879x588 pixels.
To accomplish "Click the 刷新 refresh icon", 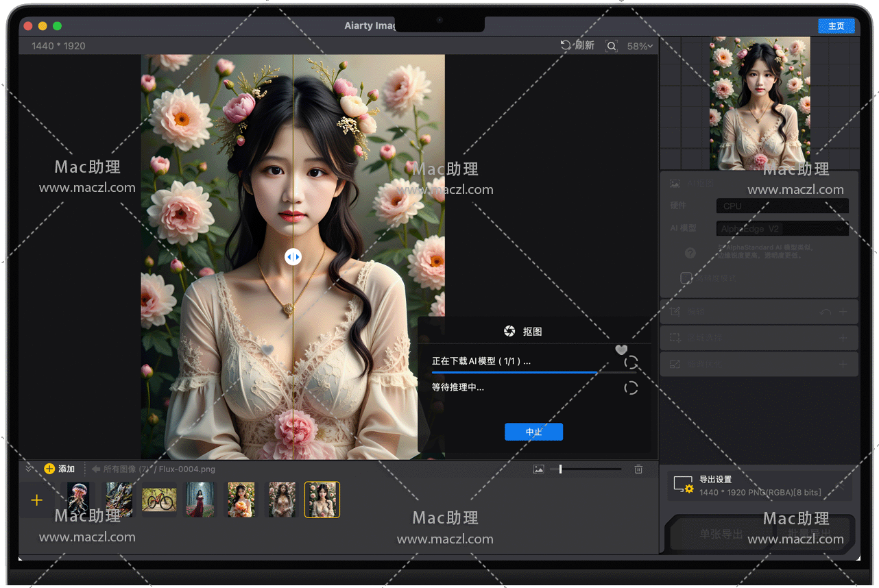I will click(566, 45).
